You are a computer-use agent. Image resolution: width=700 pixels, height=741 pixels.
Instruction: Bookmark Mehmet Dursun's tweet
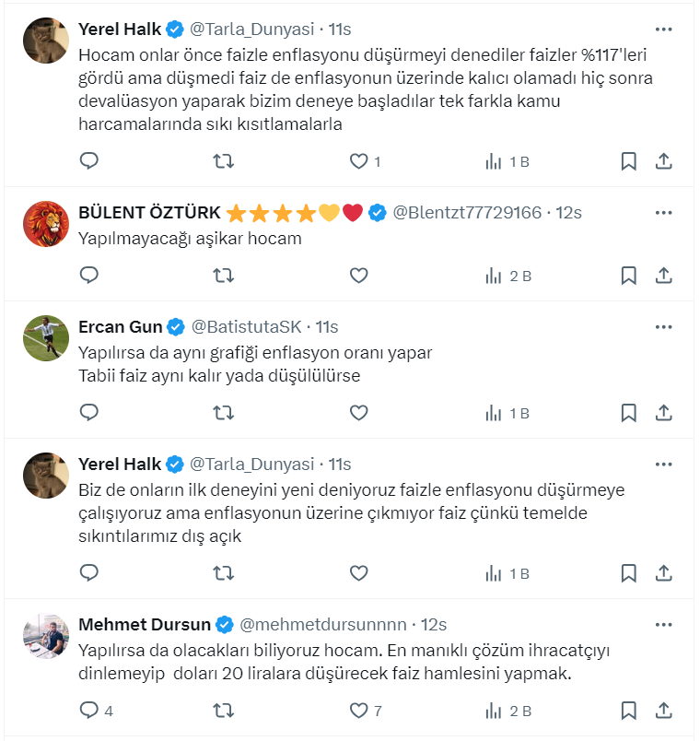pyautogui.click(x=628, y=711)
